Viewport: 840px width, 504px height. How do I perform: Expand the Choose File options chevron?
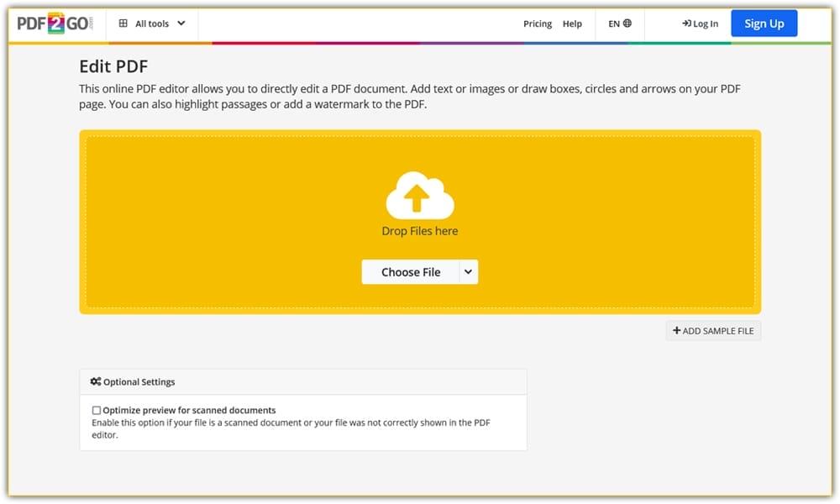[467, 271]
